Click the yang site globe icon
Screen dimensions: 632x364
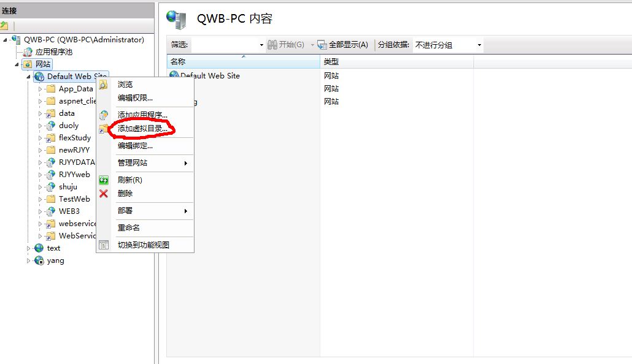pyautogui.click(x=39, y=260)
